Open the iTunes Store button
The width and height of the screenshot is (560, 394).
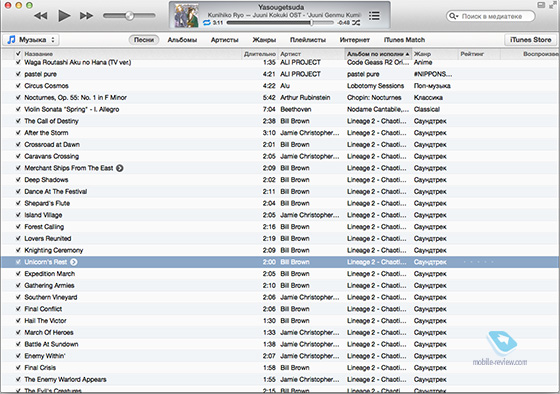click(530, 40)
